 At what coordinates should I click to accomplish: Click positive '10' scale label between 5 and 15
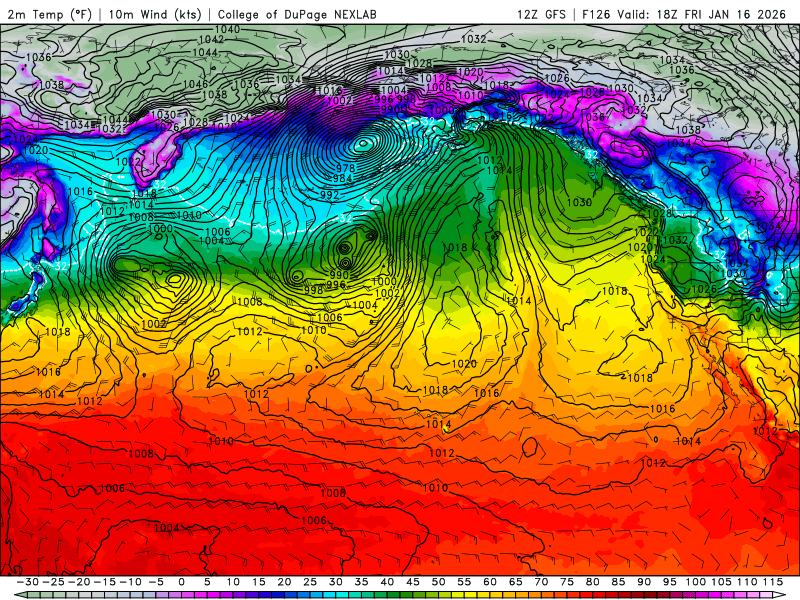(x=233, y=582)
